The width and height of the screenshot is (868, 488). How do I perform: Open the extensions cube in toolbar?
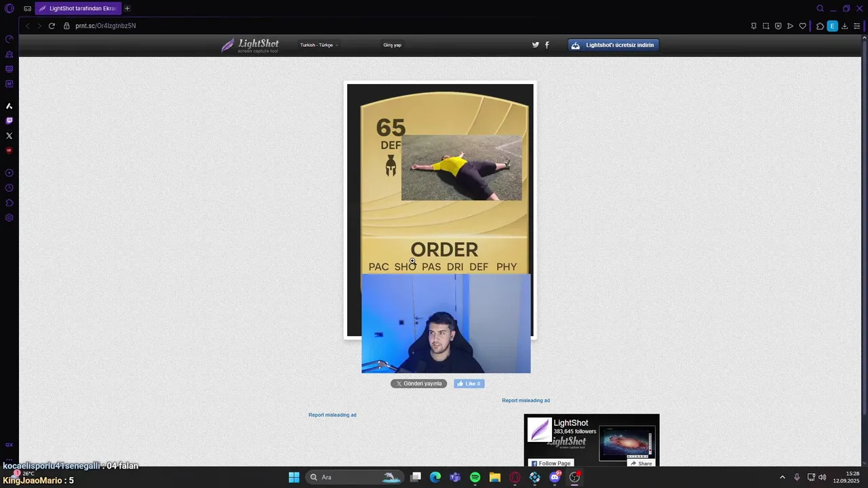[820, 26]
